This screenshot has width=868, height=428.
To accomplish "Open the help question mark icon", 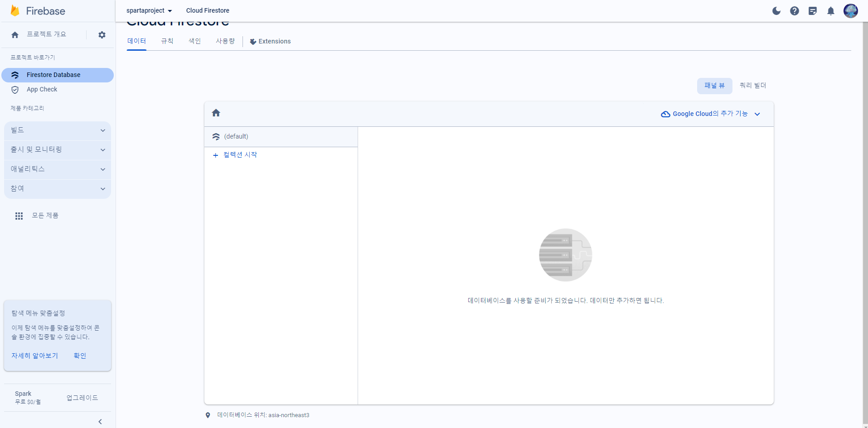I will (x=795, y=11).
